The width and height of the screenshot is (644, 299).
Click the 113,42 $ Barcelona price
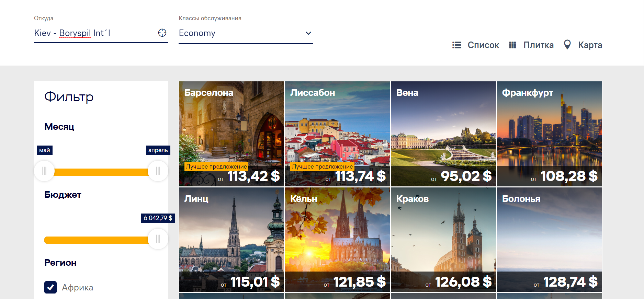pos(253,176)
